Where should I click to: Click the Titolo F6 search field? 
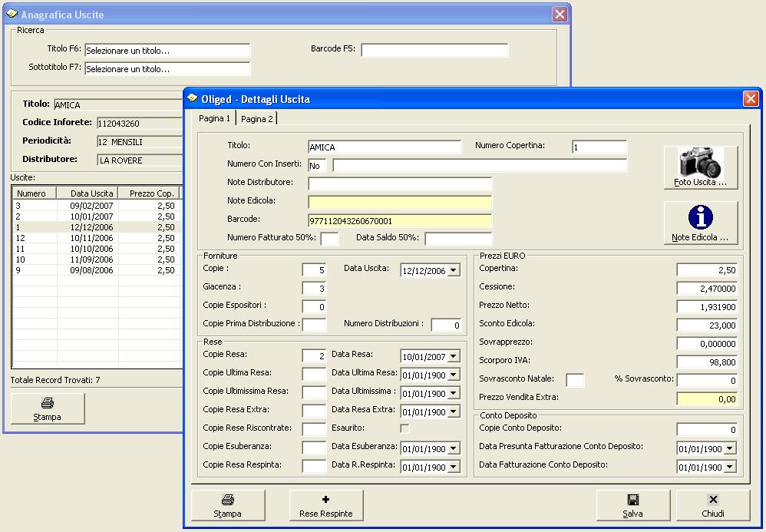pos(167,51)
